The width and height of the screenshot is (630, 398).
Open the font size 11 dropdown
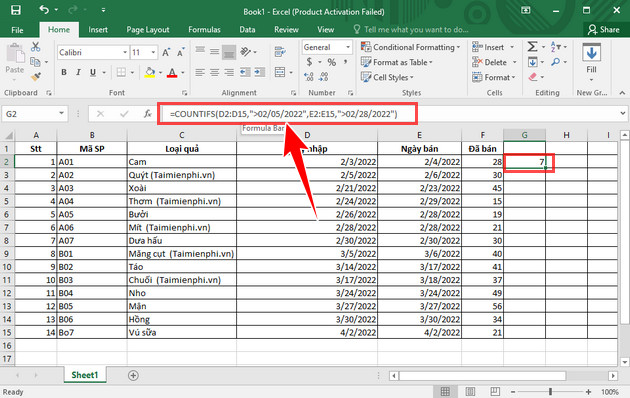point(153,53)
